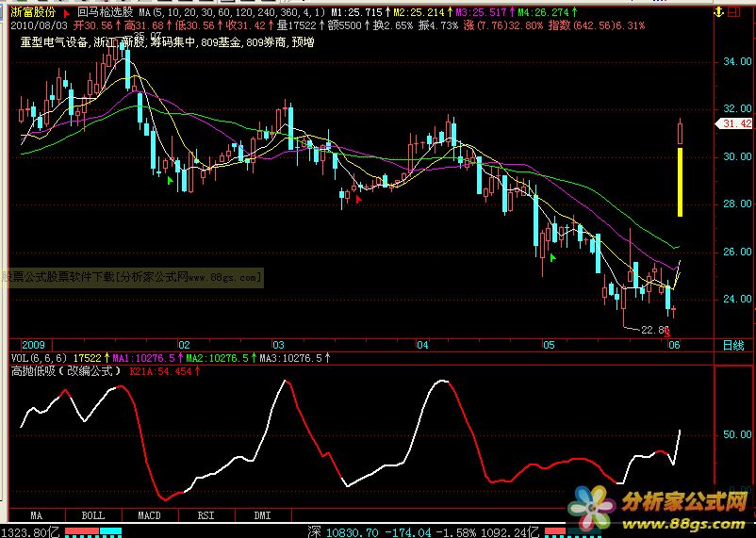
Task: Open the MACD indicator tab
Action: 150,515
